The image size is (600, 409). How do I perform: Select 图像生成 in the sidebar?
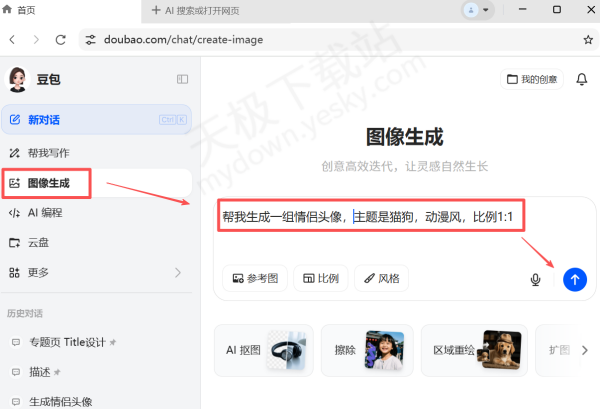pos(48,183)
